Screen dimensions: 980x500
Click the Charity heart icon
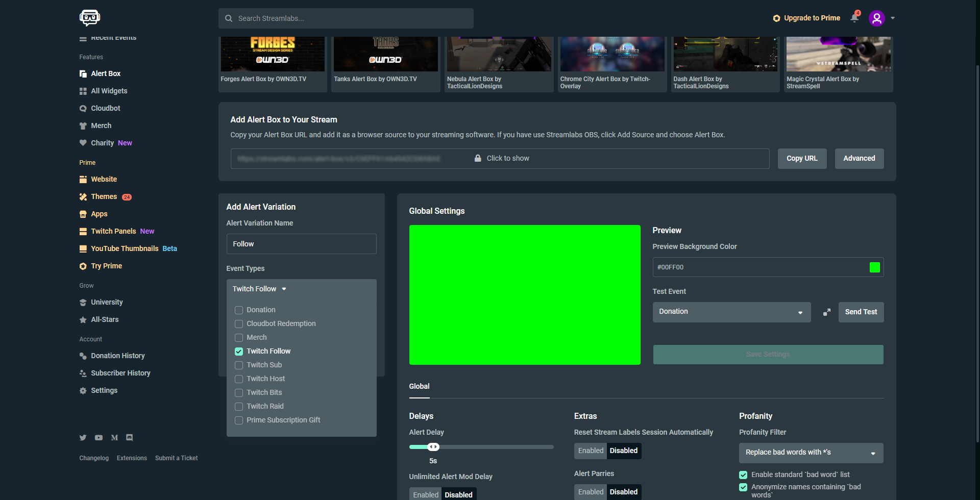click(x=83, y=143)
